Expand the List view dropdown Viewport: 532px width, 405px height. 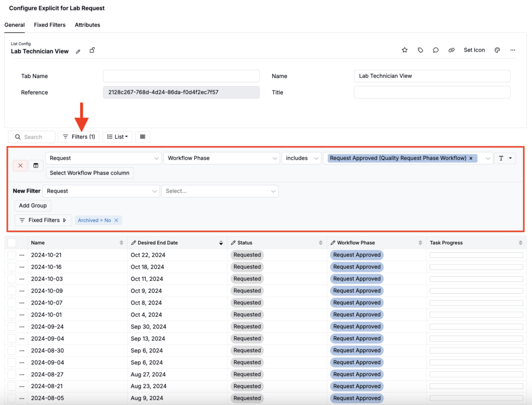tap(117, 137)
